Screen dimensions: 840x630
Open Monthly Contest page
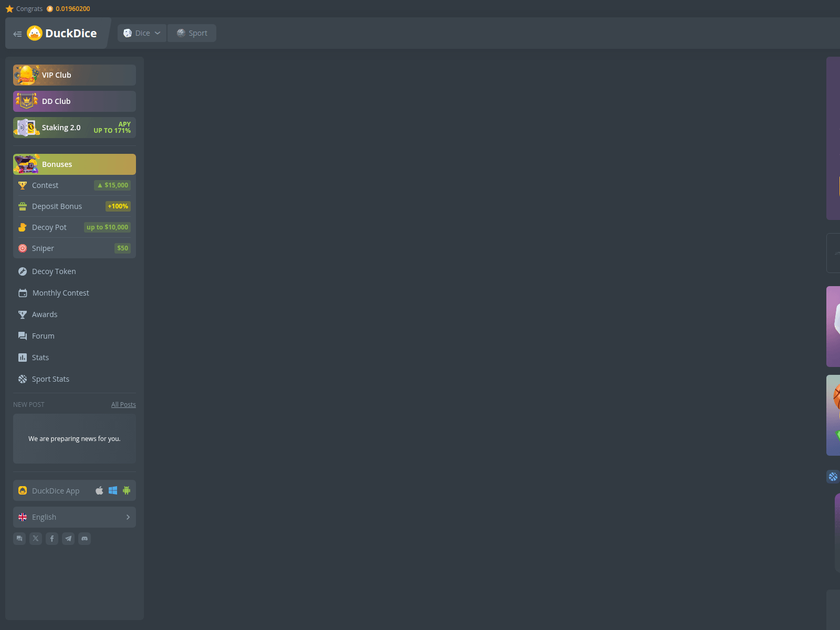pos(75,293)
